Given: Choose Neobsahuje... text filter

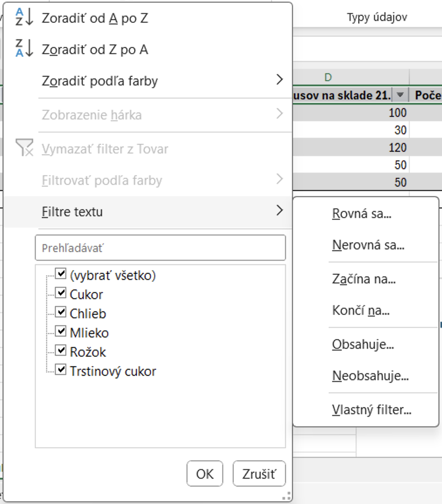Looking at the screenshot, I should [366, 376].
